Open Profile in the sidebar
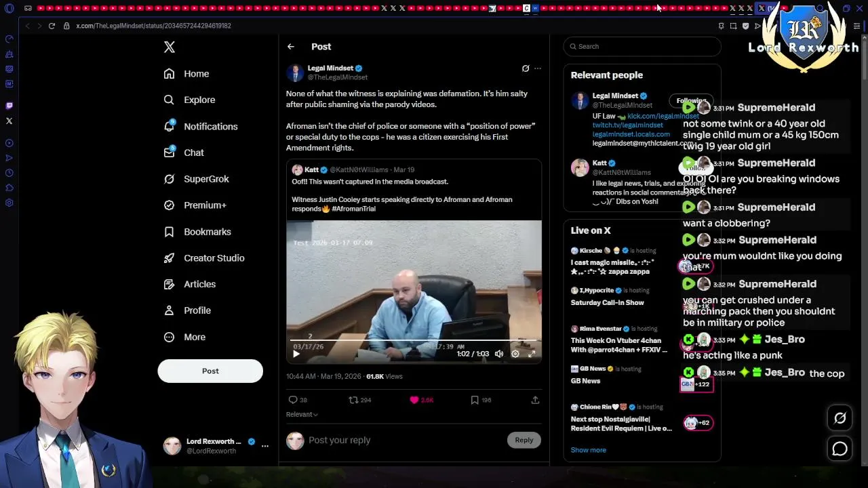868x488 pixels. click(187, 310)
